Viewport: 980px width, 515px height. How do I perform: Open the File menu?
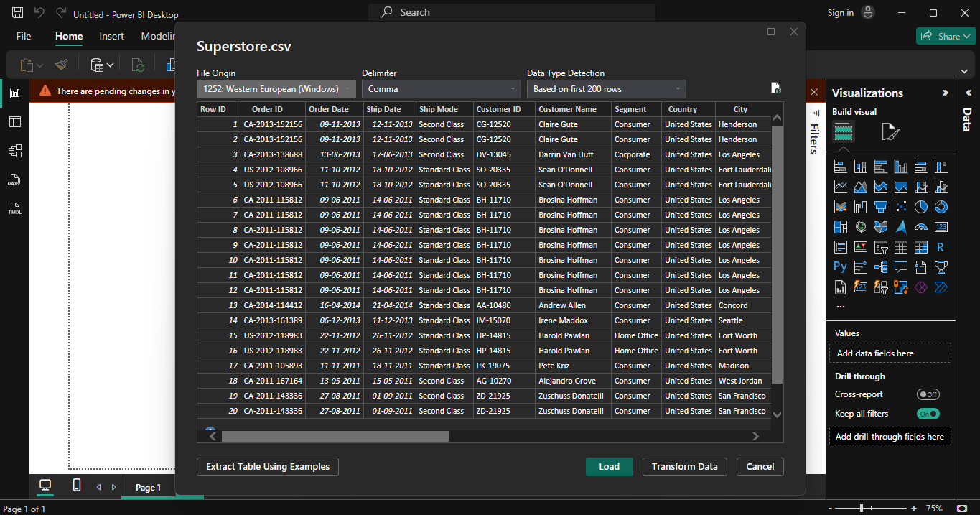point(23,35)
